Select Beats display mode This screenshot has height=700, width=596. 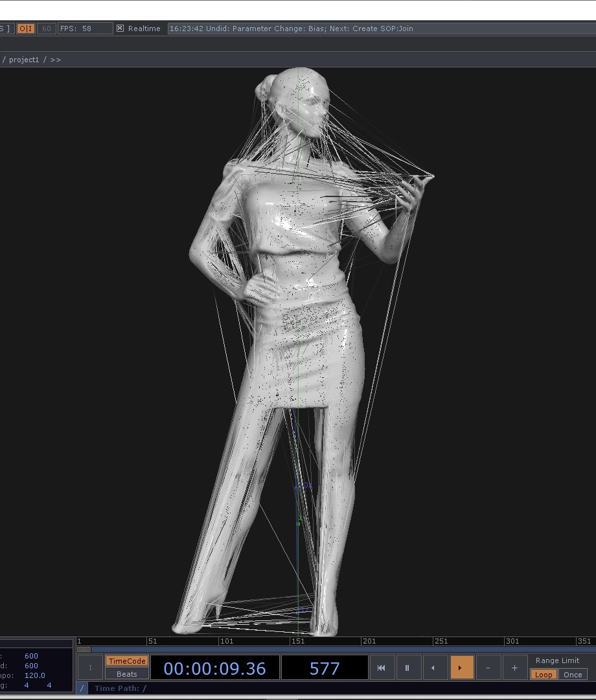(x=127, y=673)
